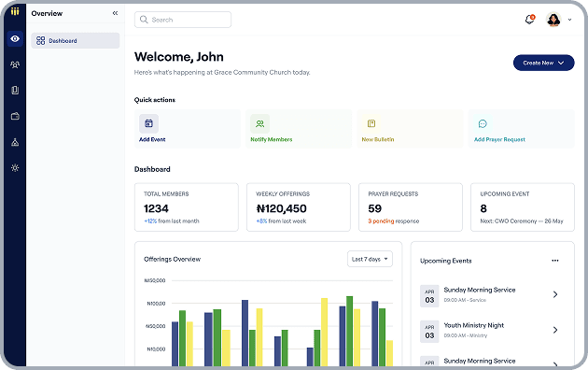Click the Notify Members people icon

pos(259,123)
